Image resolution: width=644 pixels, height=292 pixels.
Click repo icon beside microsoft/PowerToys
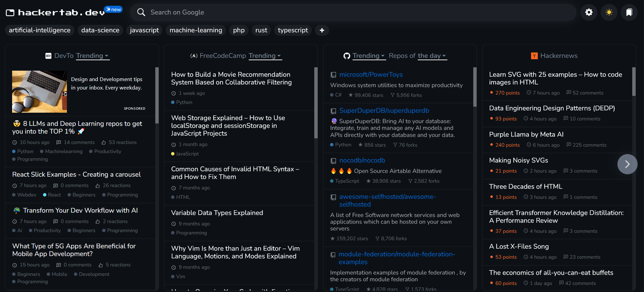click(x=333, y=75)
